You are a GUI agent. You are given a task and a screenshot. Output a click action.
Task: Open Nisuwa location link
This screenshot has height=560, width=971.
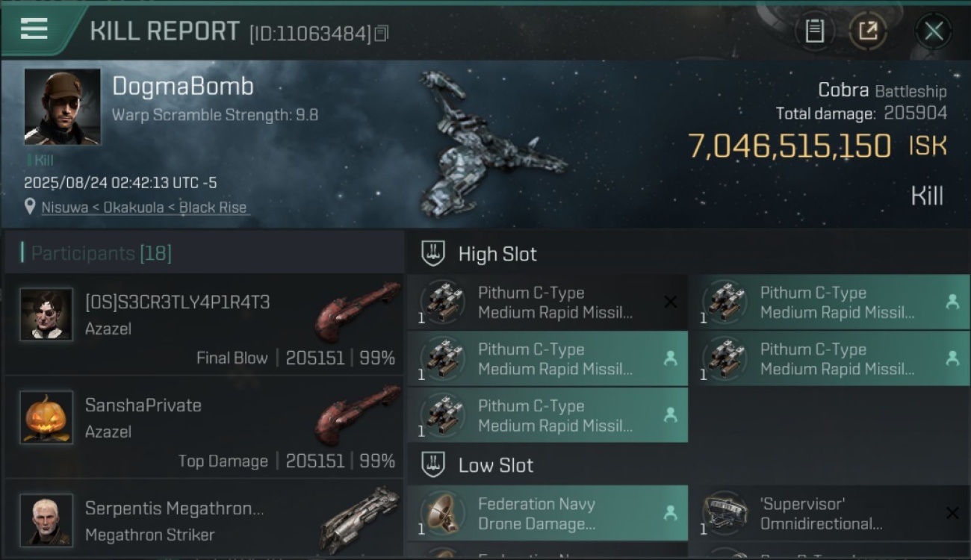click(143, 208)
